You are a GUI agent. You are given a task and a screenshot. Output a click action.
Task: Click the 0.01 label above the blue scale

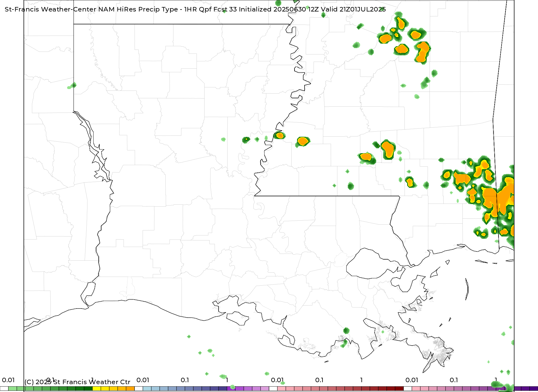click(143, 380)
